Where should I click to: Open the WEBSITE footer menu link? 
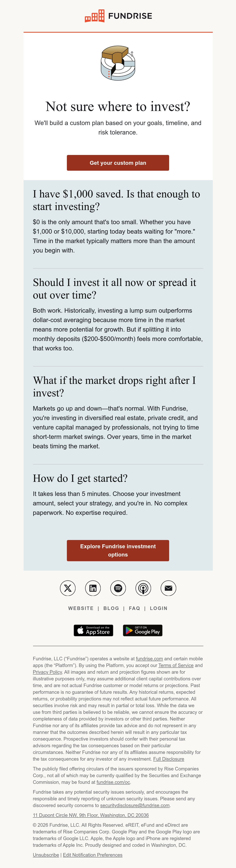(81, 608)
